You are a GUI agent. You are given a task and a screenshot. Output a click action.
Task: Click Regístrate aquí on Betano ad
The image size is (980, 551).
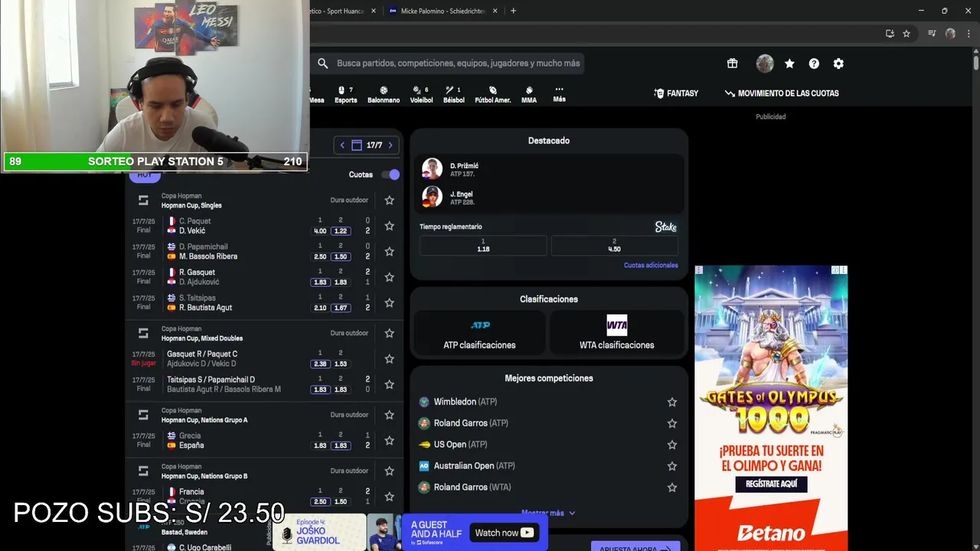pos(771,484)
